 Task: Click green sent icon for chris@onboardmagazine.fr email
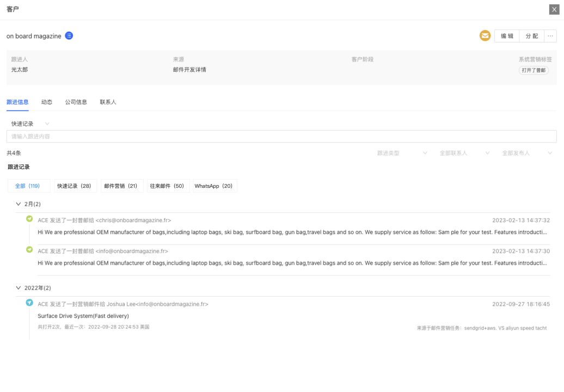point(29,219)
